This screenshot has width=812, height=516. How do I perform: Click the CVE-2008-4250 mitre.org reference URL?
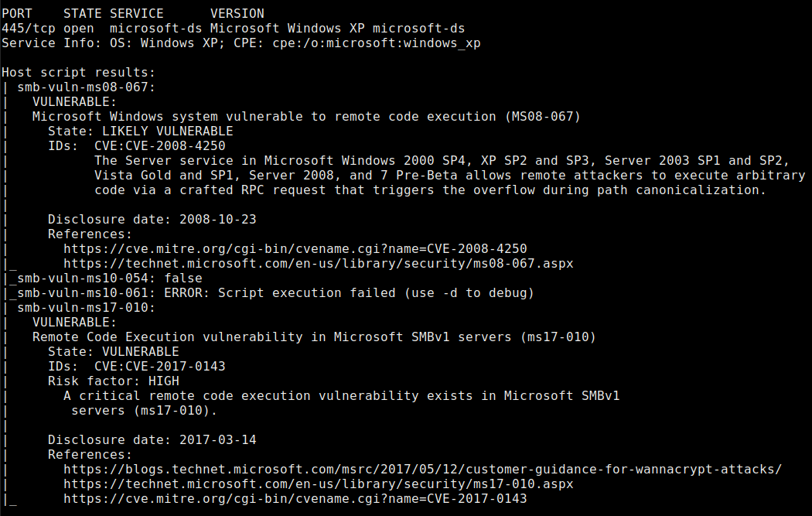tap(295, 249)
